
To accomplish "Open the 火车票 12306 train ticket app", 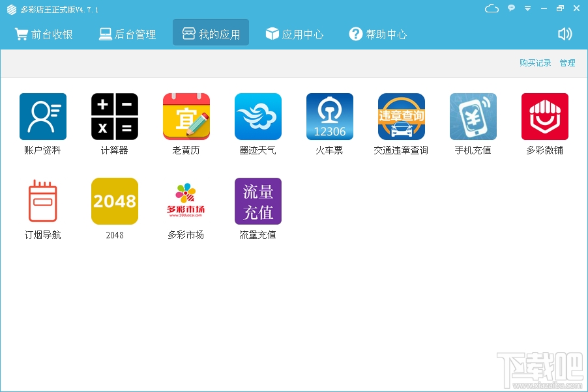I will pyautogui.click(x=330, y=117).
